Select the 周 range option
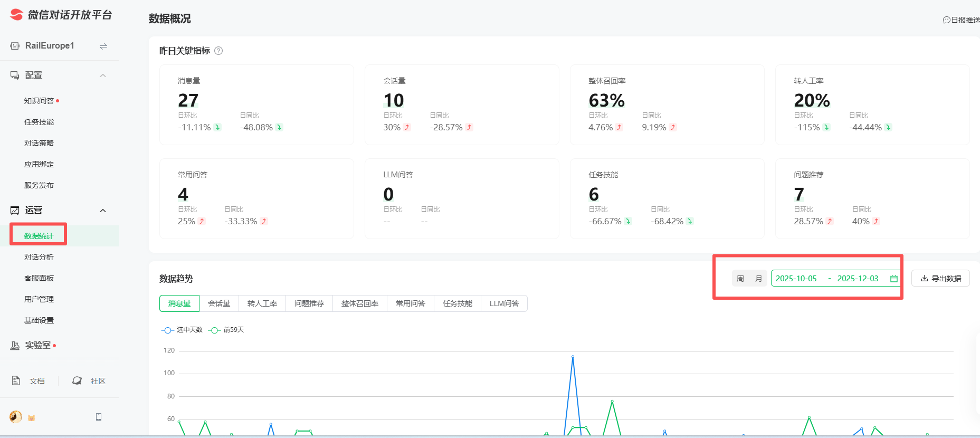 click(x=740, y=279)
